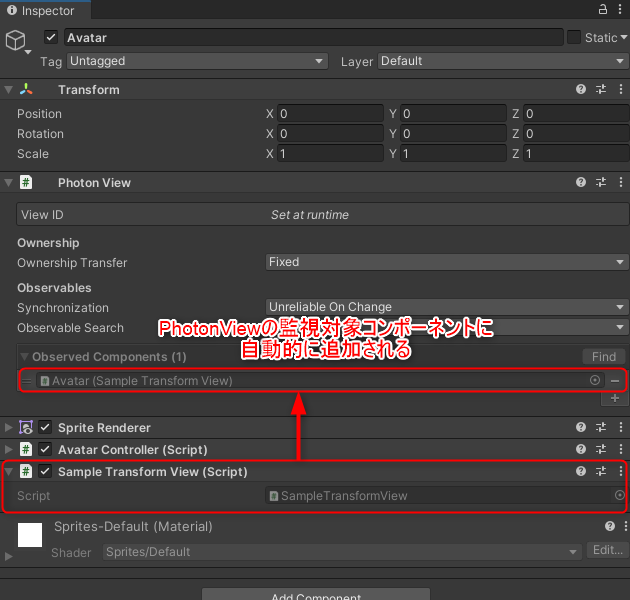This screenshot has width=630, height=600.
Task: Collapse the Sample Transform View foldout
Action: click(x=8, y=471)
